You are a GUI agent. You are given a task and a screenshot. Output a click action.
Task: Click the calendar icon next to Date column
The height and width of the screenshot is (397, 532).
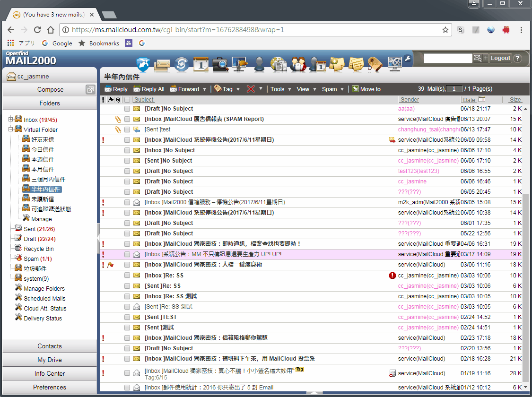point(482,99)
